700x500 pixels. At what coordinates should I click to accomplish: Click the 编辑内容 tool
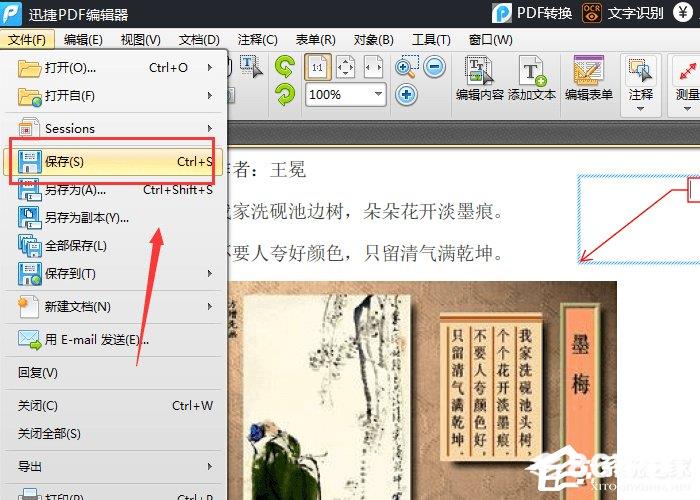tap(480, 78)
